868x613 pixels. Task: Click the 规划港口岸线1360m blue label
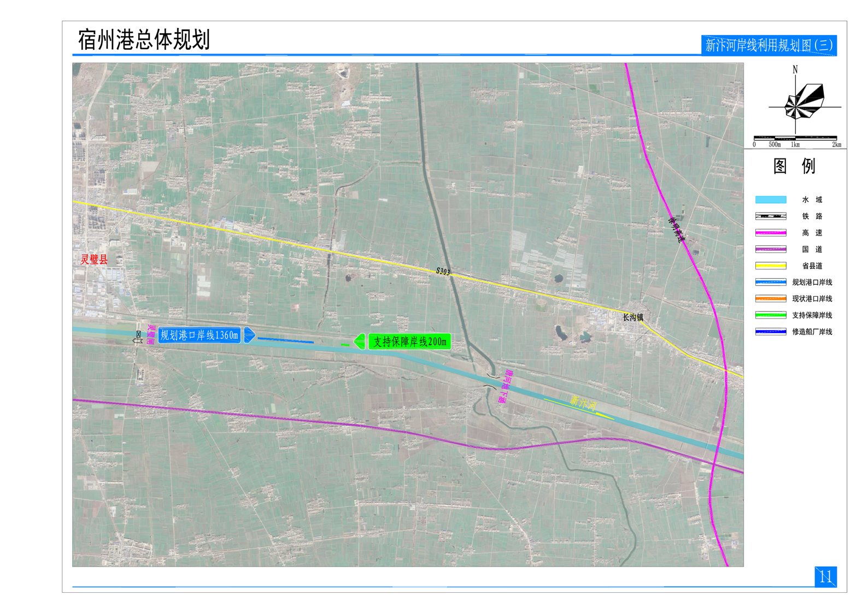200,335
